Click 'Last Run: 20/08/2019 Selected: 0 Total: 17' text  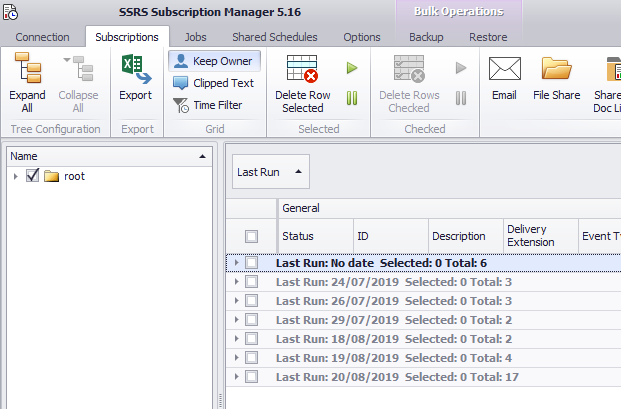point(397,377)
